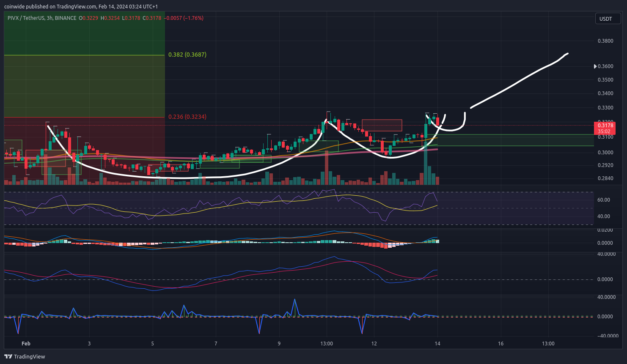Viewport: 627px width, 364px height.
Task: Click the date 5 on time axis
Action: pyautogui.click(x=153, y=344)
